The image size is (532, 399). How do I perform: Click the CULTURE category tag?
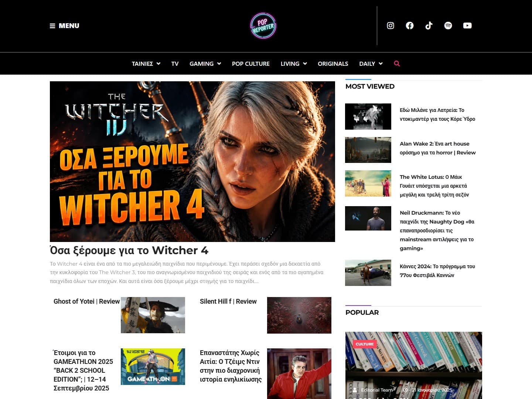click(x=365, y=344)
